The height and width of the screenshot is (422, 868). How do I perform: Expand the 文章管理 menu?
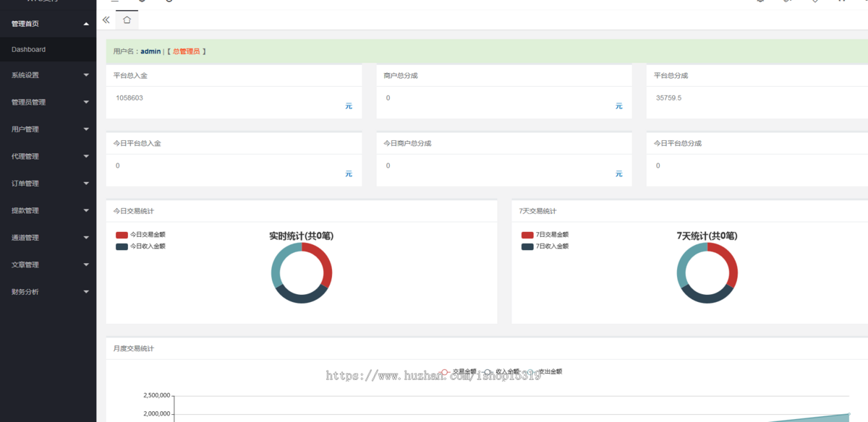pyautogui.click(x=48, y=264)
